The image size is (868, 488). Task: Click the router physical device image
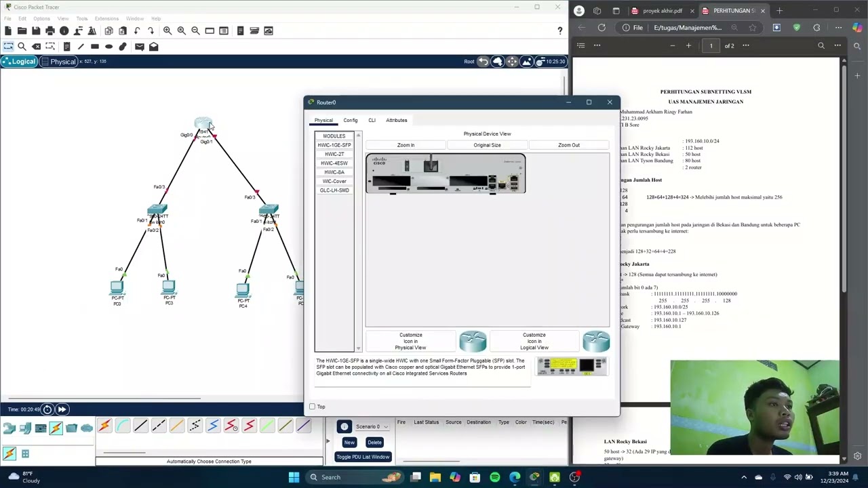click(446, 174)
